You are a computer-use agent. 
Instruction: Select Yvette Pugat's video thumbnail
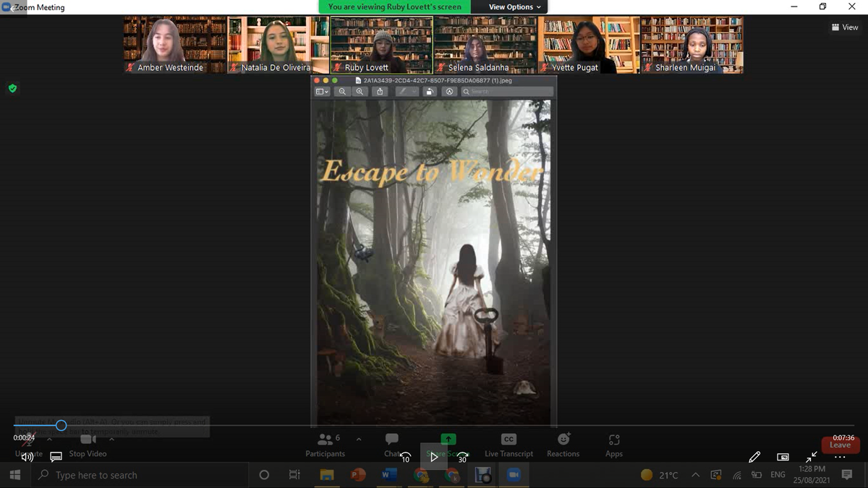589,45
